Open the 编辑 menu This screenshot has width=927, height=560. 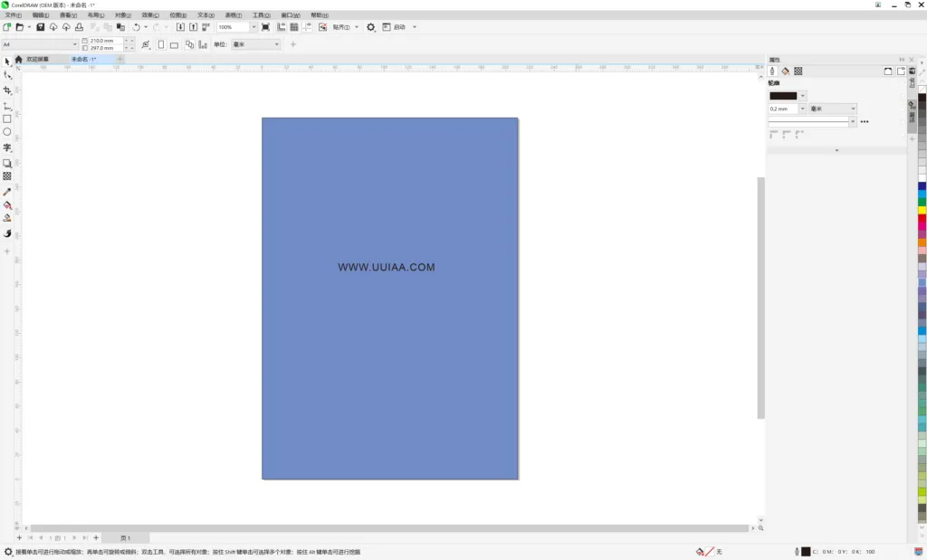point(40,15)
